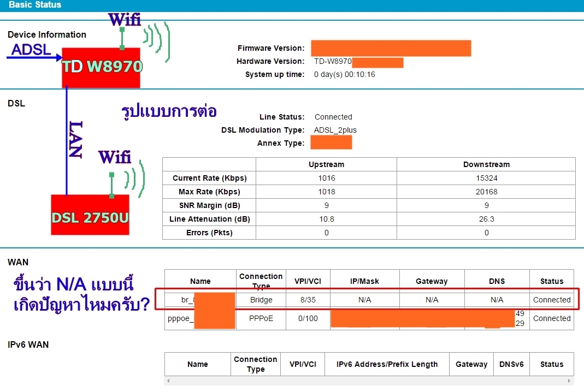
Task: Select the "Hardware Version:" label
Action: (x=270, y=61)
